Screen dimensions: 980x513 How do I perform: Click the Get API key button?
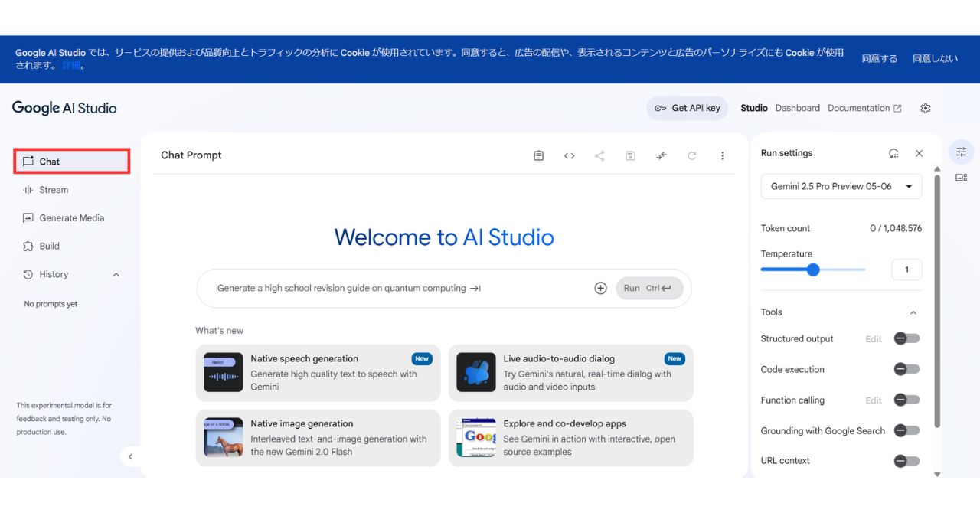pos(688,108)
